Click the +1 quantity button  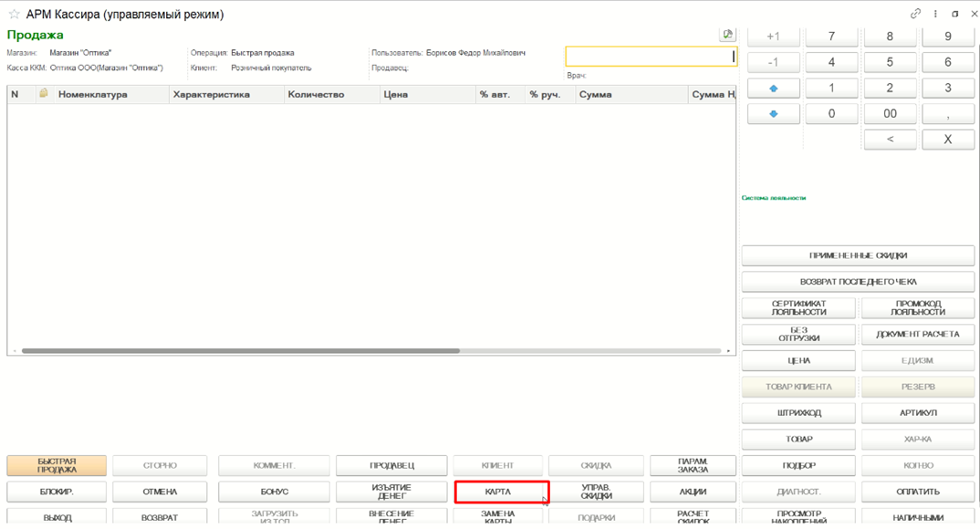[x=773, y=36]
